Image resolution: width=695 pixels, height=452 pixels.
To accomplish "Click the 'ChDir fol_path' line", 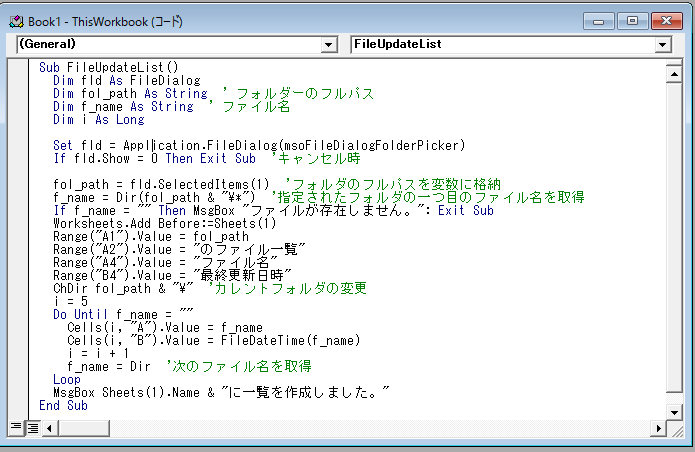I will coord(123,288).
